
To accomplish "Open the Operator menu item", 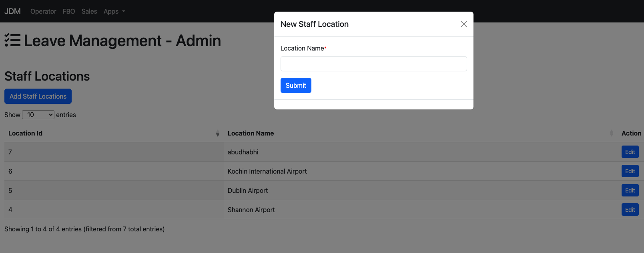I will (43, 11).
